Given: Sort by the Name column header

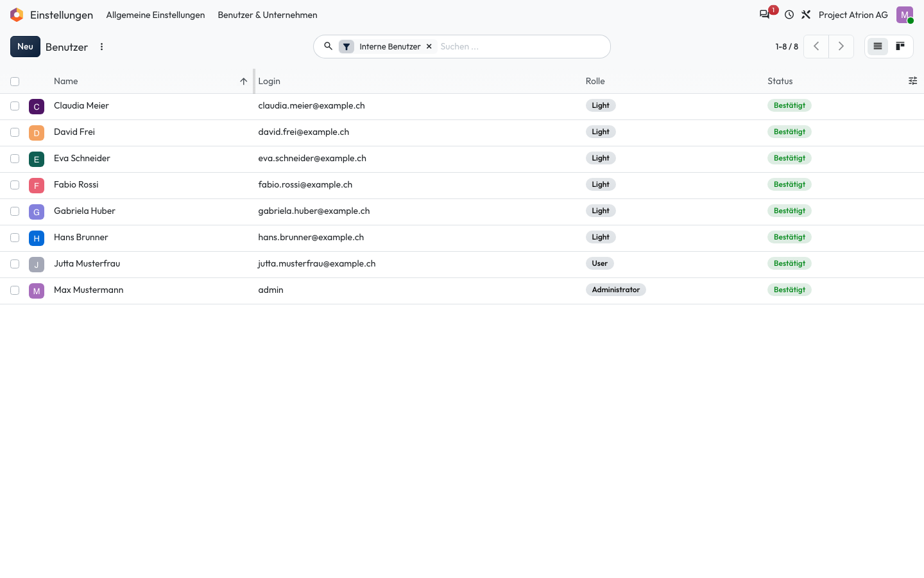Looking at the screenshot, I should pos(66,81).
